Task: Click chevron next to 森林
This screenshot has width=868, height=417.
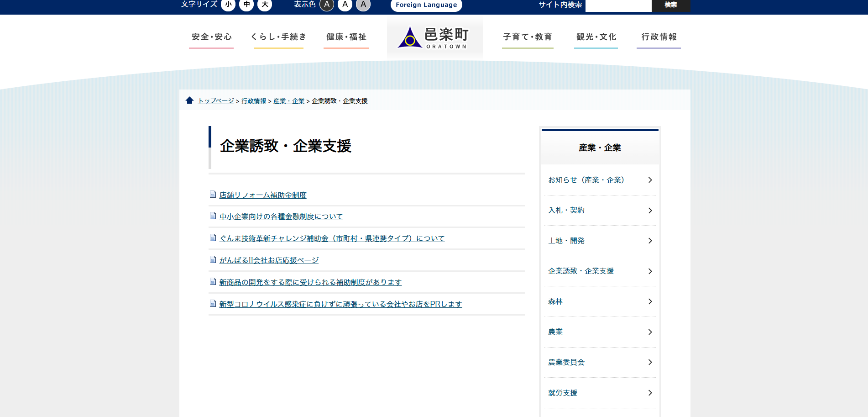Action: click(x=650, y=301)
